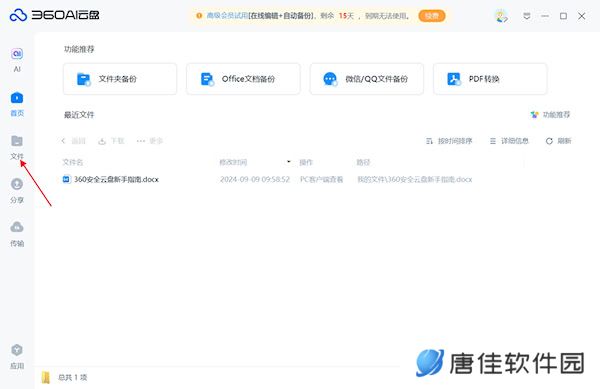Screen dimensions: 600x389
Task: Click the sort arrow beside 修改时间
Action: tap(289, 162)
